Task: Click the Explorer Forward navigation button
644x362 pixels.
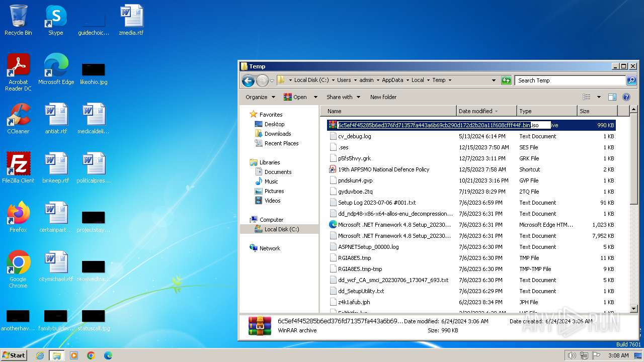Action: 262,80
